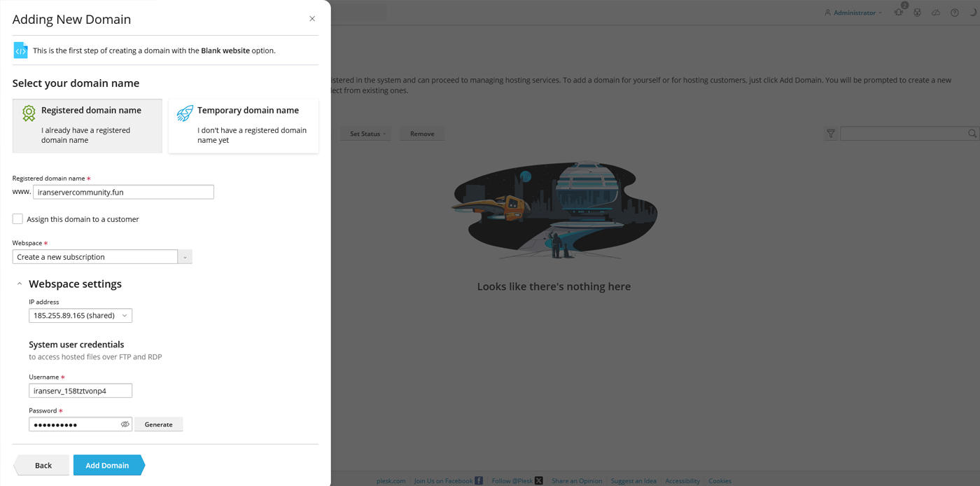Click the filter funnel icon
Viewport: 980px width, 486px height.
tap(831, 134)
